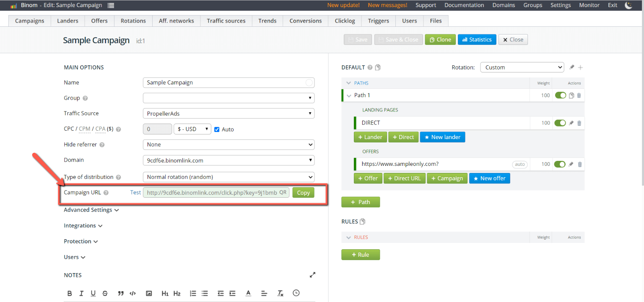This screenshot has width=644, height=302.
Task: Edit the selected rotation pencil icon
Action: 572,67
